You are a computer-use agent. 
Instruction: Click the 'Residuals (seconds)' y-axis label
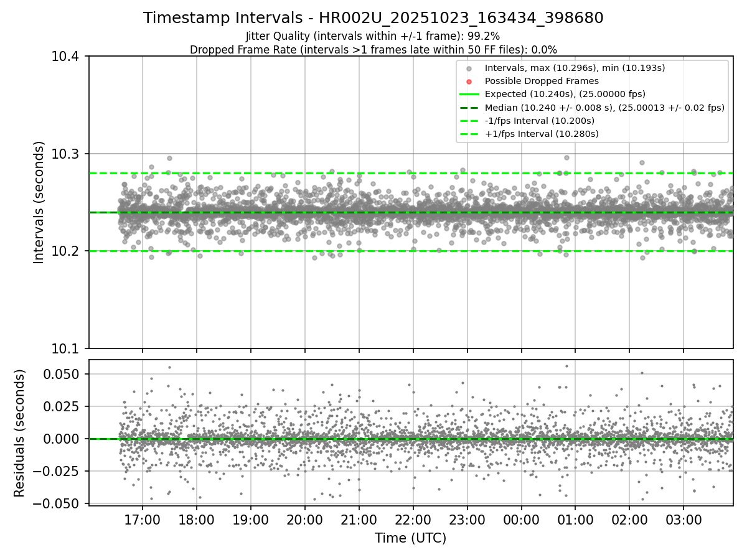point(19,433)
